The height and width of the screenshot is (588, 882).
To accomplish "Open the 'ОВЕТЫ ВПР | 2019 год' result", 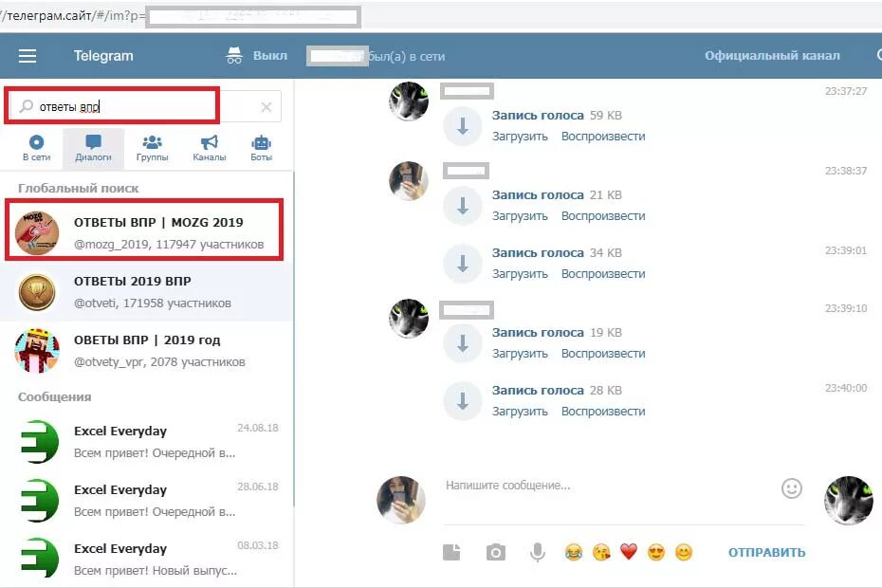I will pyautogui.click(x=146, y=351).
